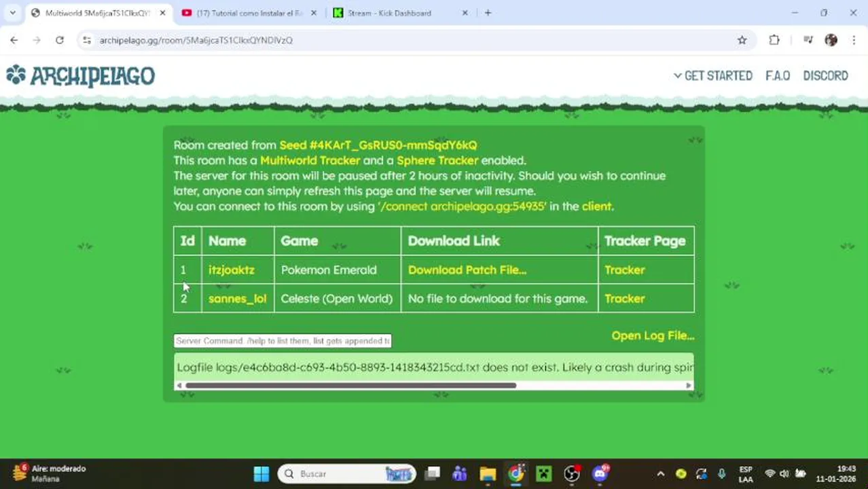Click Download Patch File for Pokemon Emerald
This screenshot has height=489, width=868.
(x=467, y=270)
